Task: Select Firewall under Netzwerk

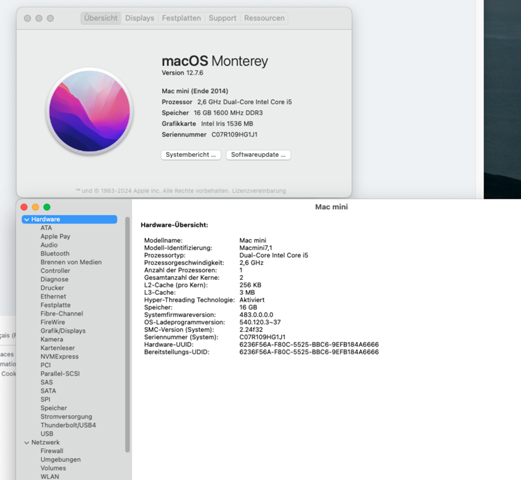Action: 52,451
